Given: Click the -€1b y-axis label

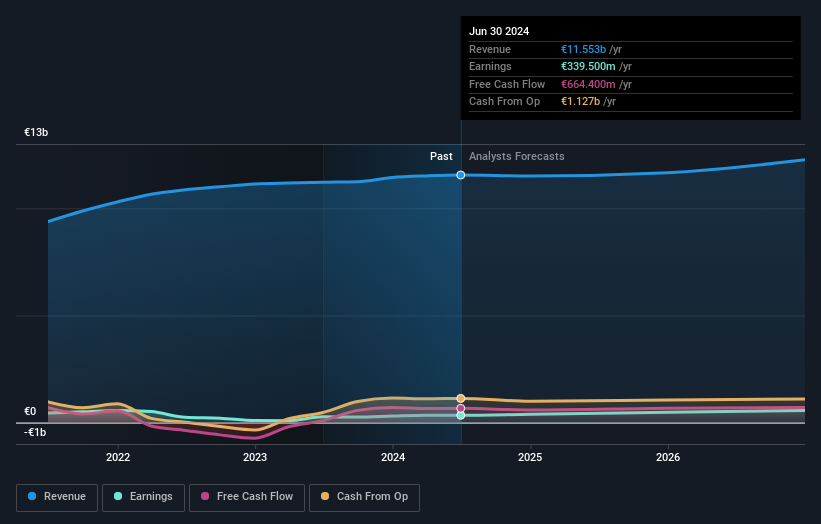Looking at the screenshot, I should [35, 432].
